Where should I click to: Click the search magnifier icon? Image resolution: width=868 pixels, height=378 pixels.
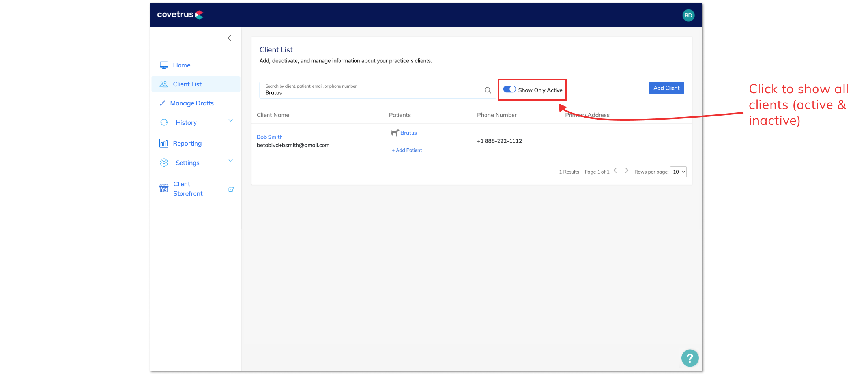(x=488, y=90)
